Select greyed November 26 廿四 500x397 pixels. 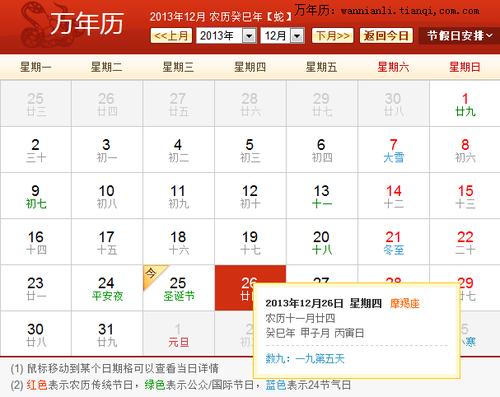click(107, 104)
